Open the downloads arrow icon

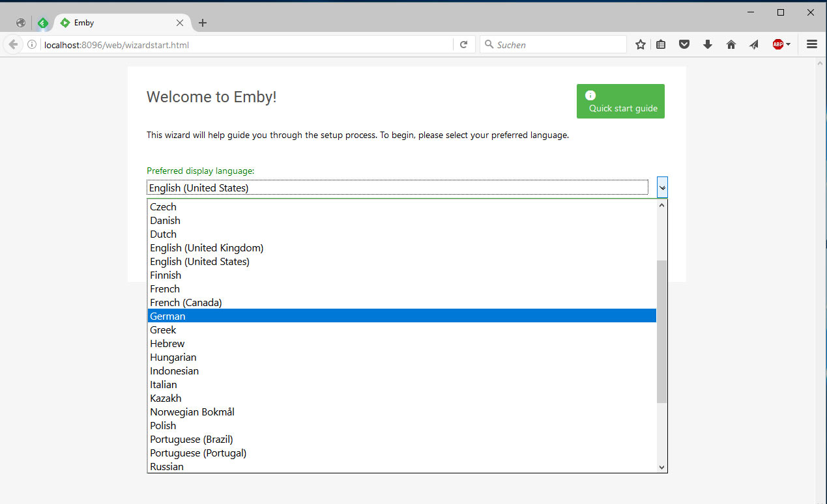708,44
